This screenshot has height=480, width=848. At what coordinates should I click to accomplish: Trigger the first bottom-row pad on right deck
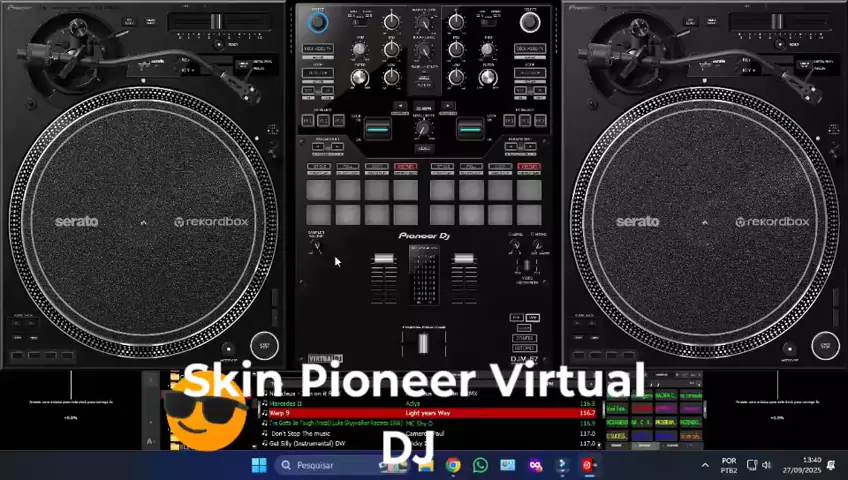coord(442,215)
